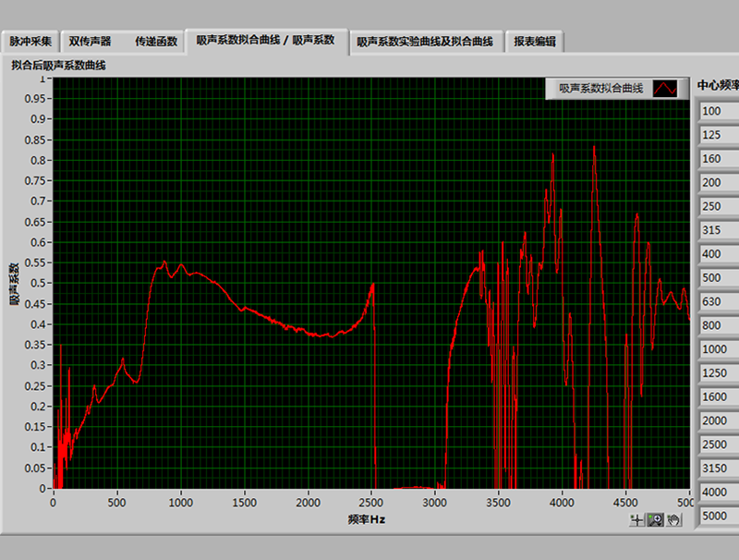Click the 吸声系数拟合曲线 legend label
The height and width of the screenshot is (560, 739).
[x=601, y=88]
